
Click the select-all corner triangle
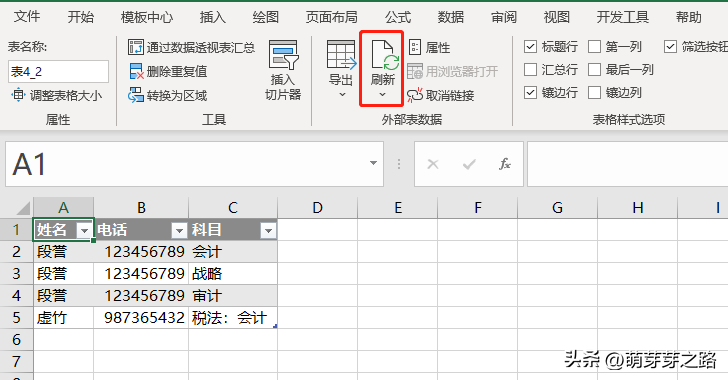pos(22,208)
